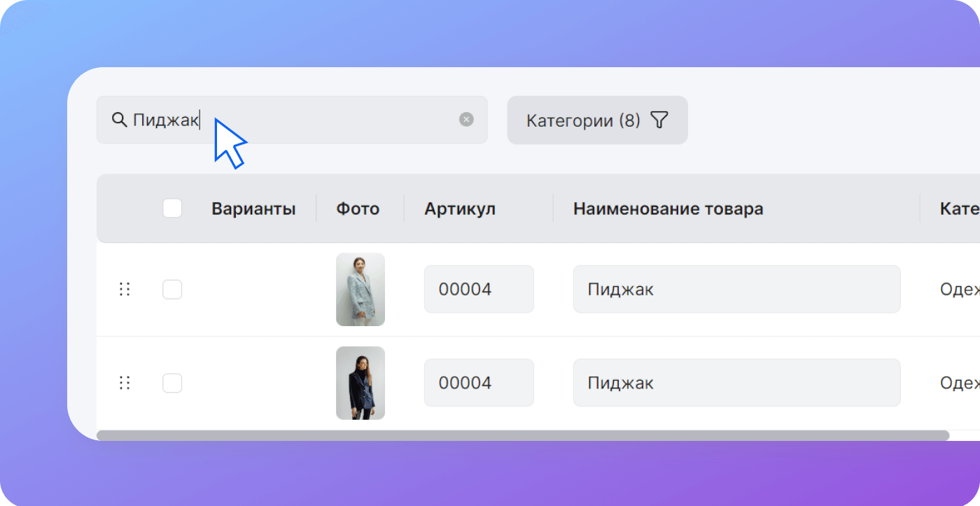Image resolution: width=980 pixels, height=506 pixels.
Task: Check the second product row checkbox
Action: coord(172,383)
